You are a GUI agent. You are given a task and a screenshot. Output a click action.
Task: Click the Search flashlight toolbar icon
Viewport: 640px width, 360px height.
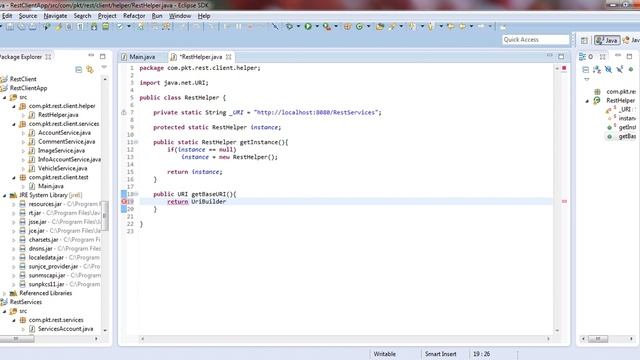(x=392, y=27)
